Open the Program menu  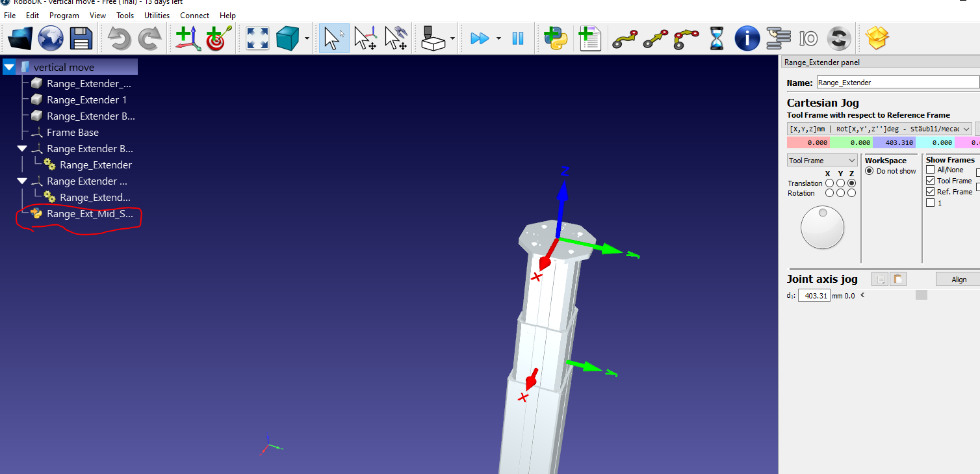[64, 15]
